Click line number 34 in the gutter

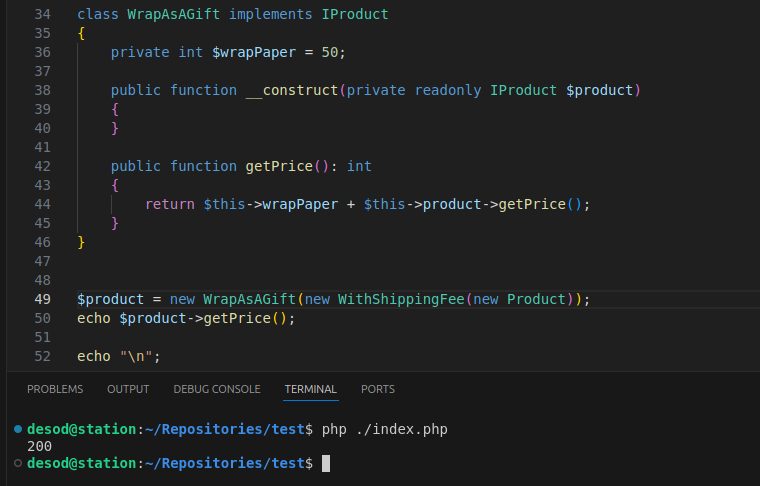(x=42, y=15)
